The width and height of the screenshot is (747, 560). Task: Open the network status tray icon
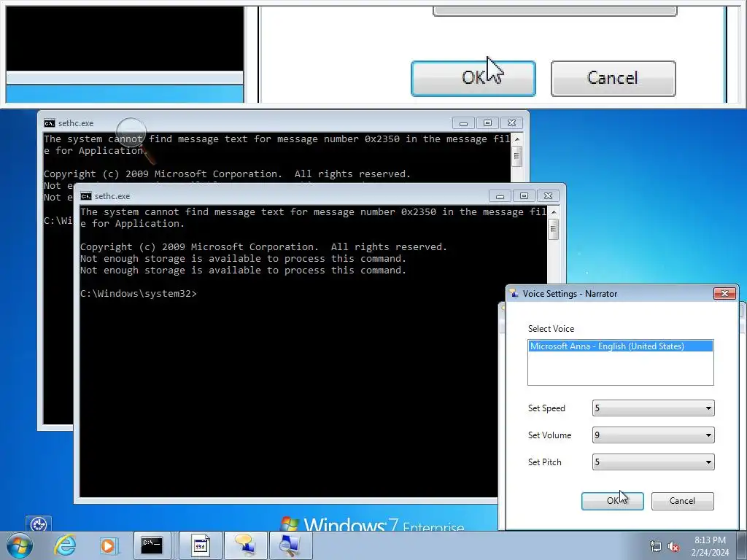click(656, 546)
